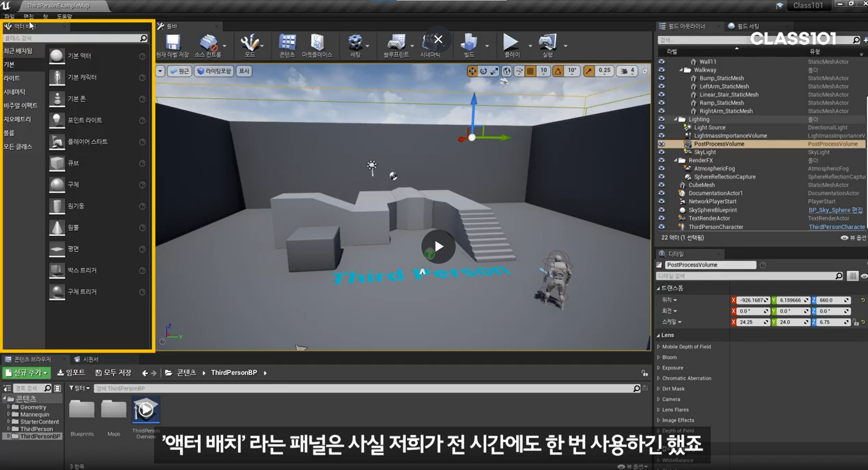Image resolution: width=868 pixels, height=470 pixels.
Task: Click the Launch (실행) icon in toolbar
Action: point(547,42)
